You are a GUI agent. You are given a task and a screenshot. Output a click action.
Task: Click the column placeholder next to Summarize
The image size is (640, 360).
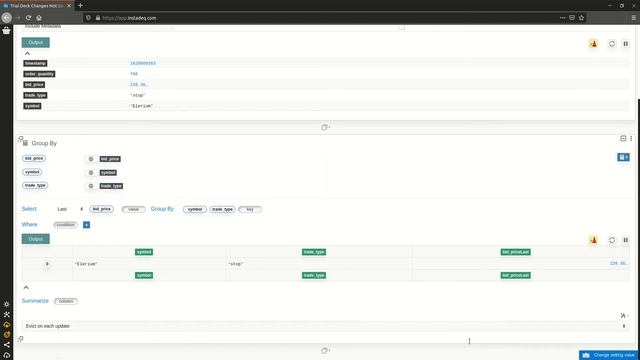[66, 301]
